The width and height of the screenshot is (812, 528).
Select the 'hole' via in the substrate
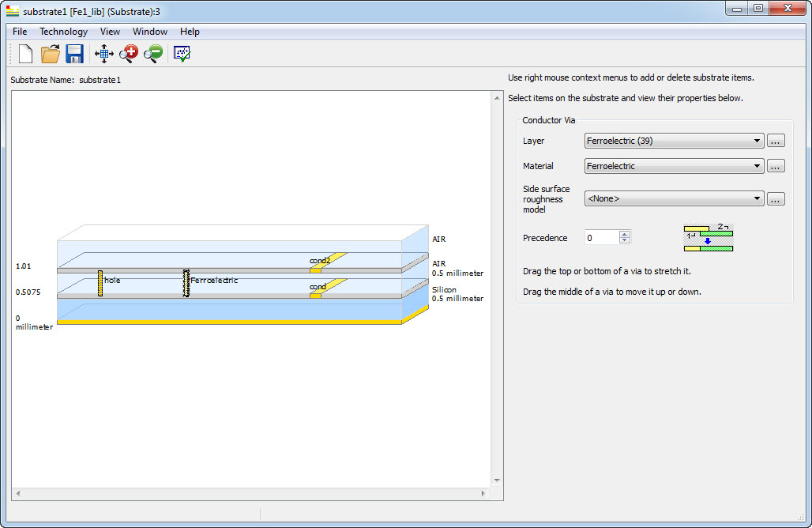click(100, 282)
